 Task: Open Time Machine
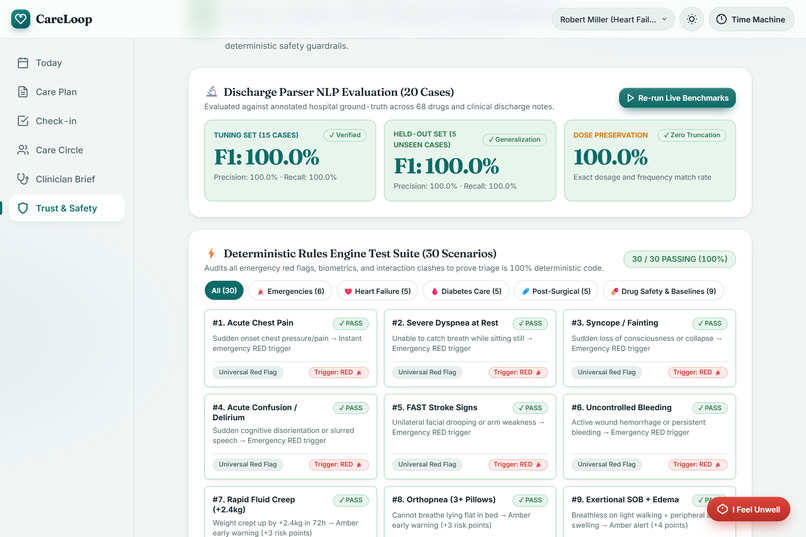[752, 19]
